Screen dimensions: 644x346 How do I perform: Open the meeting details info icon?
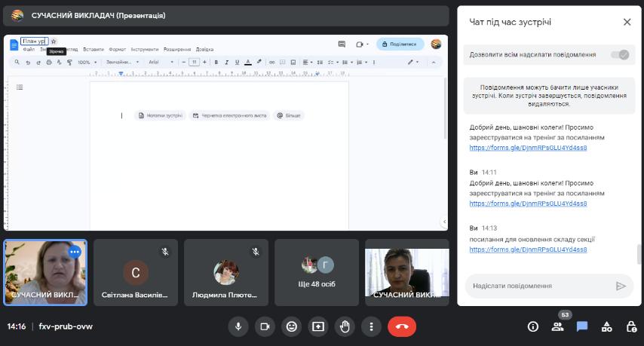pos(532,326)
